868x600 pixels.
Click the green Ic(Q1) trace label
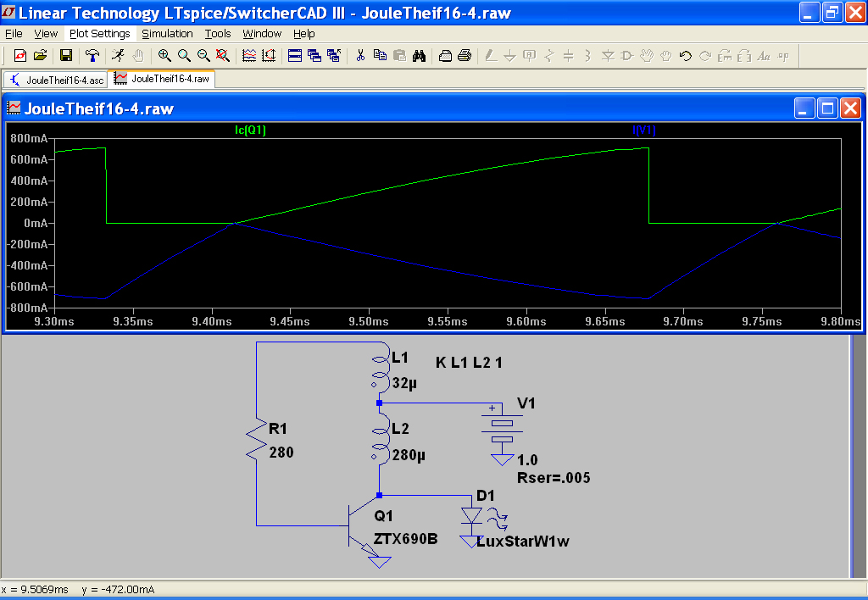tap(251, 131)
